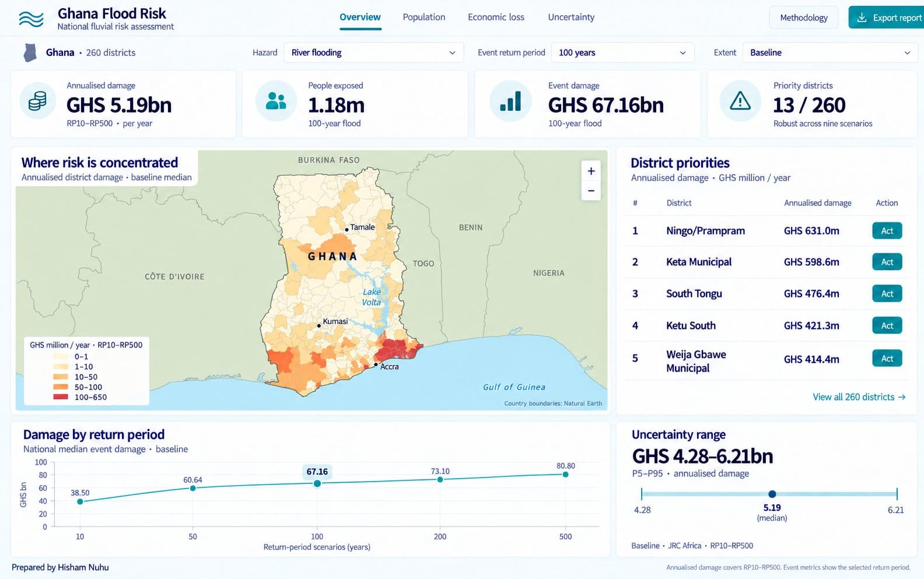Click Act for Ningo/Prampram
This screenshot has height=579, width=924.
tap(887, 231)
